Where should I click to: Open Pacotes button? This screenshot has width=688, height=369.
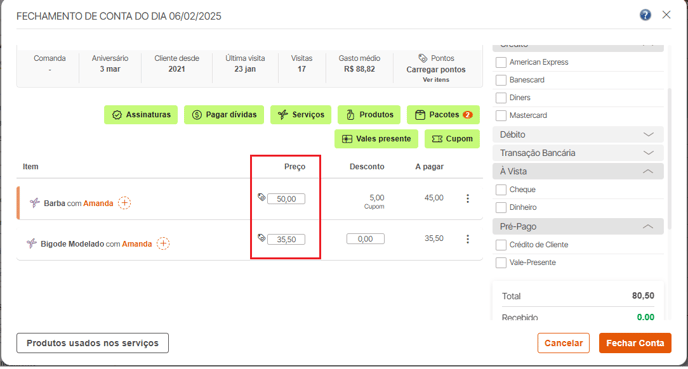click(x=443, y=115)
